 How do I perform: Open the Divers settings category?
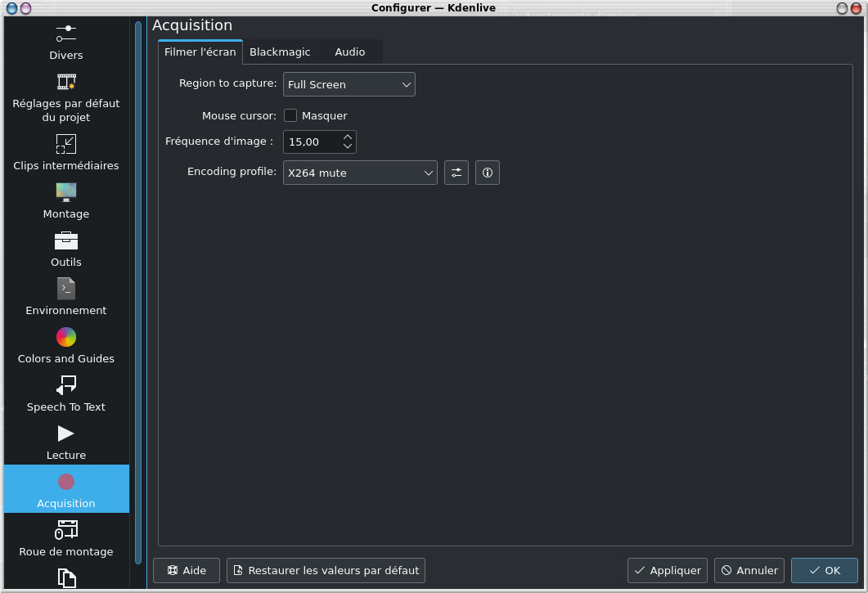(66, 43)
